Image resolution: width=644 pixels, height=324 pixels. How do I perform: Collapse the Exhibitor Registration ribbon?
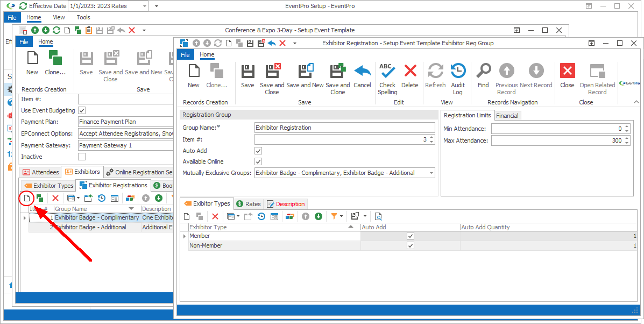[636, 102]
